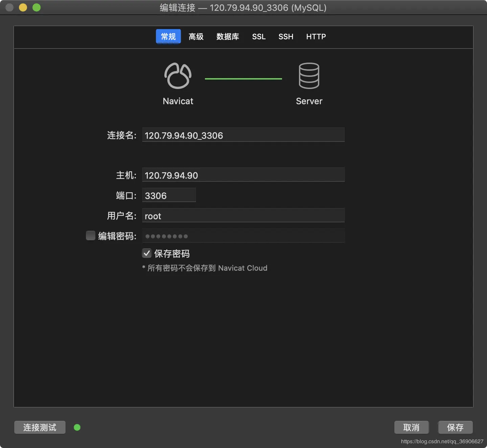Click the Server database icon

click(309, 76)
